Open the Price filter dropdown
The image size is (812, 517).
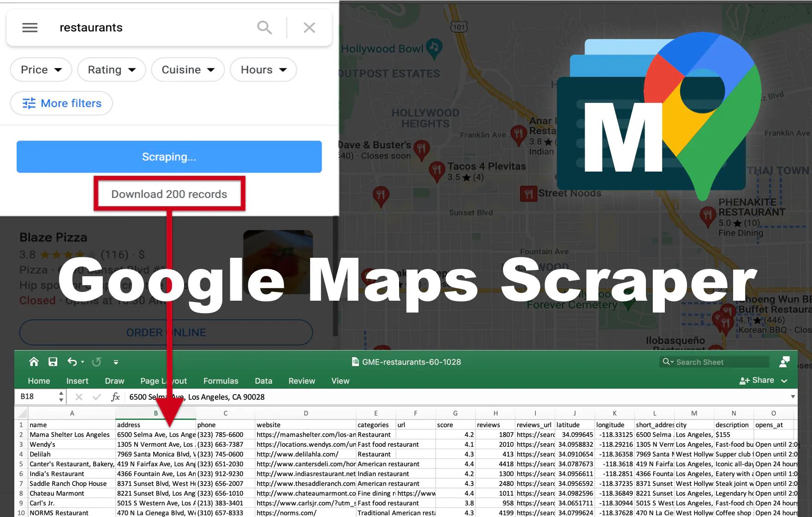tap(41, 70)
